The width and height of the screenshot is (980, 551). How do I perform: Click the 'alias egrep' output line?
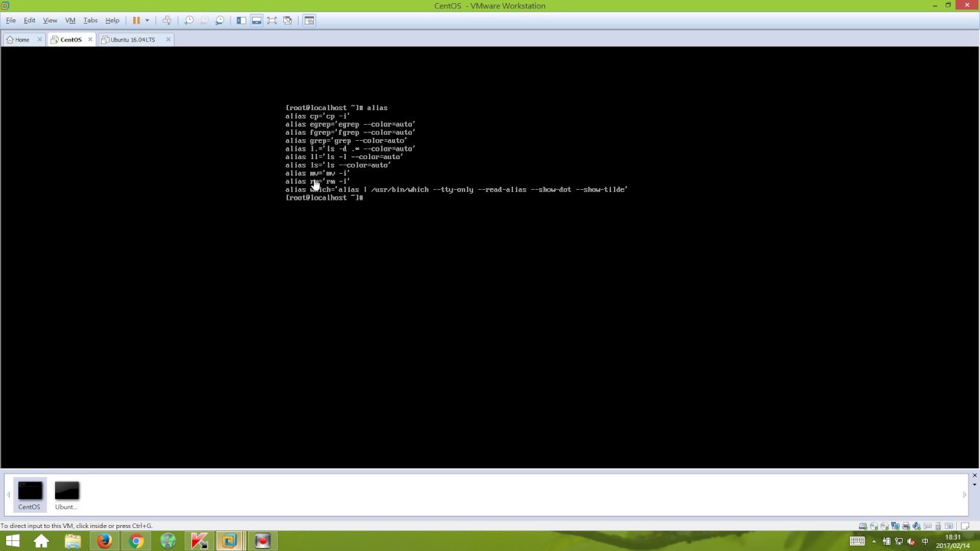[351, 124]
